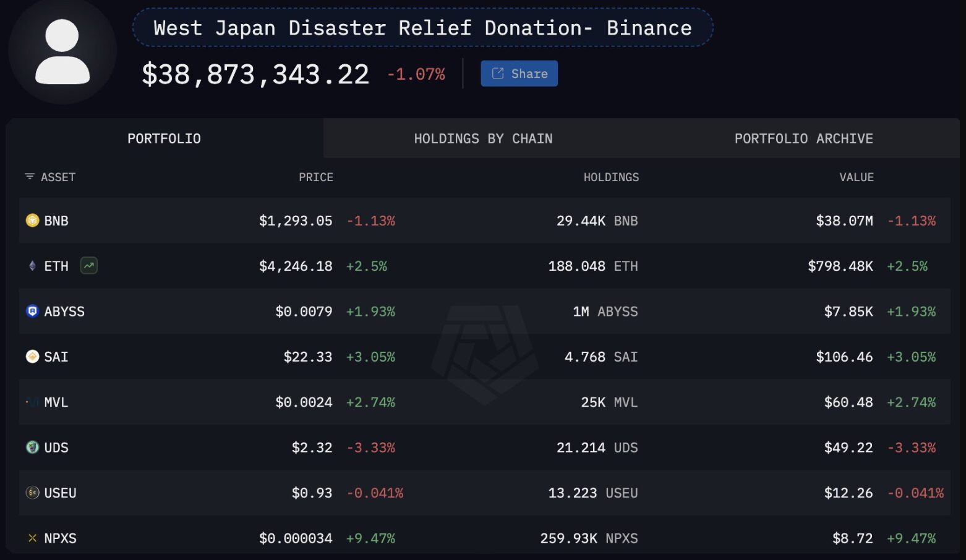Click the profile avatar image
The width and height of the screenshot is (966, 560).
point(62,52)
